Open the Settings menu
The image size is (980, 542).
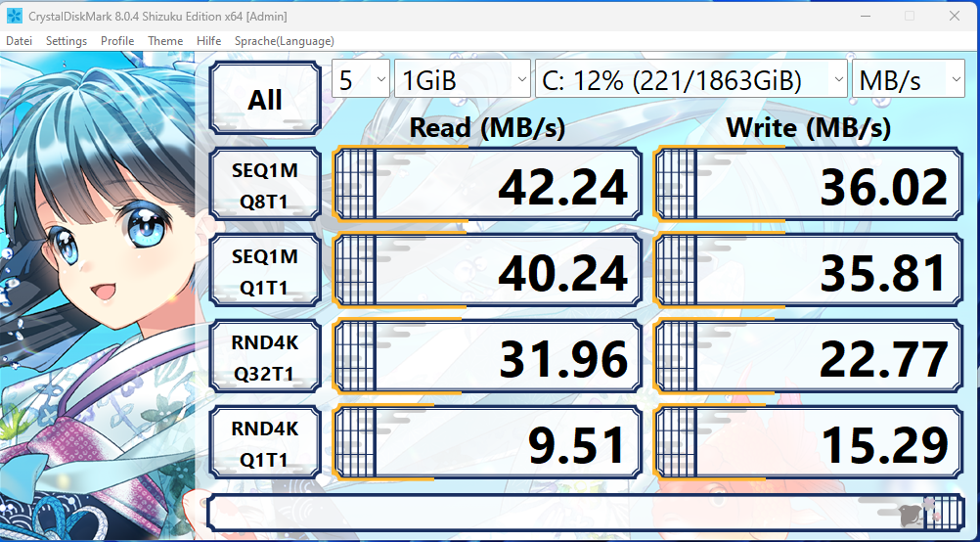pos(67,41)
